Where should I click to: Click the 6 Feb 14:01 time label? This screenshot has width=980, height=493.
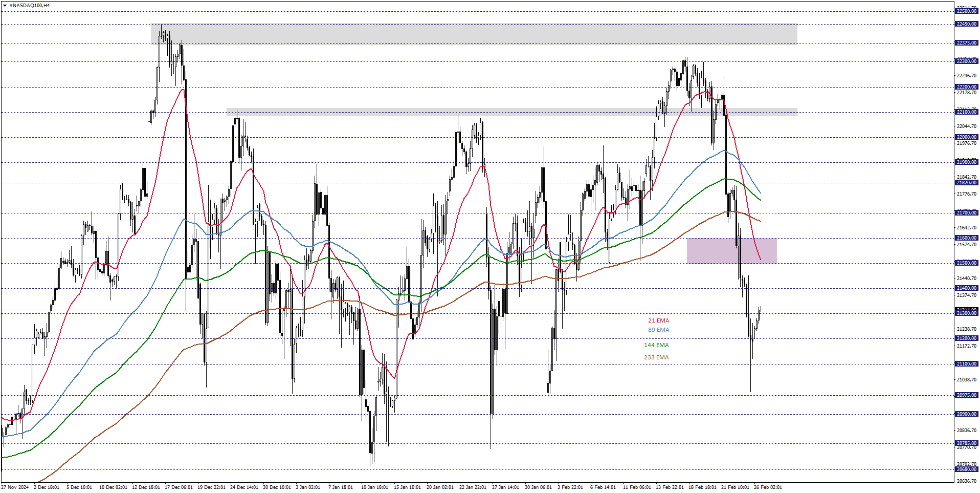click(603, 487)
